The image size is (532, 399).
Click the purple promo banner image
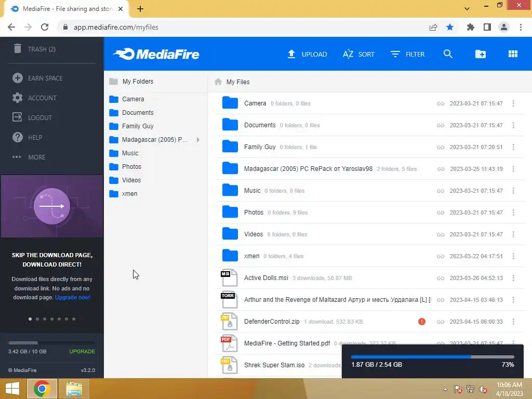click(52, 206)
